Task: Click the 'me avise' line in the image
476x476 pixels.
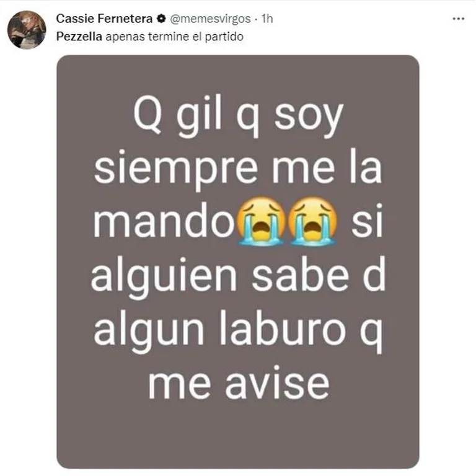Action: (x=239, y=384)
